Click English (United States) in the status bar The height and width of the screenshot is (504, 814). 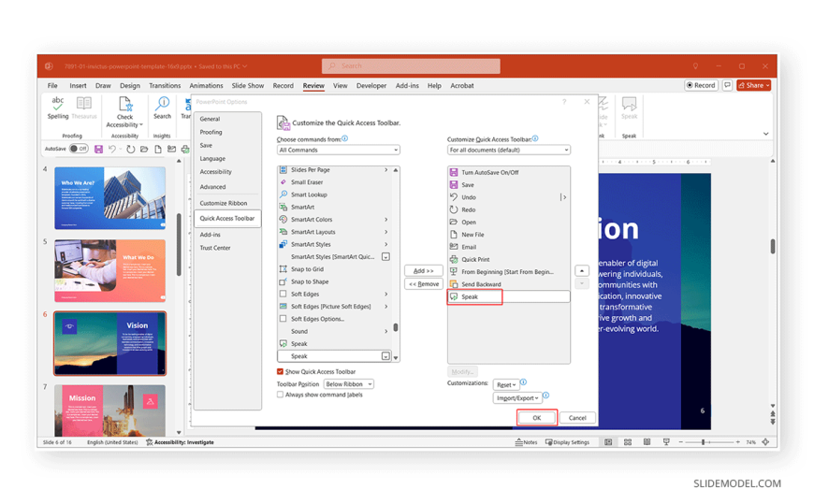(112, 442)
